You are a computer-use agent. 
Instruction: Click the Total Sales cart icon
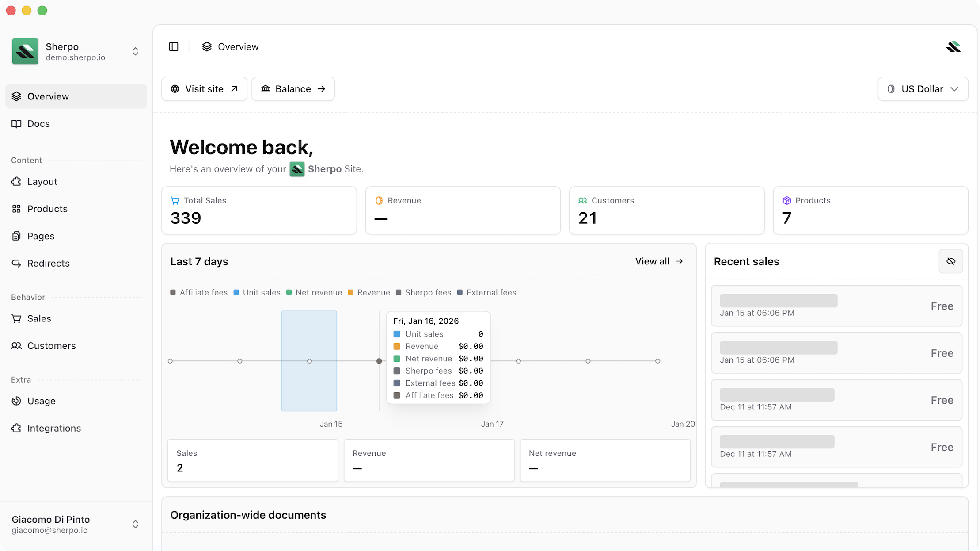point(175,201)
